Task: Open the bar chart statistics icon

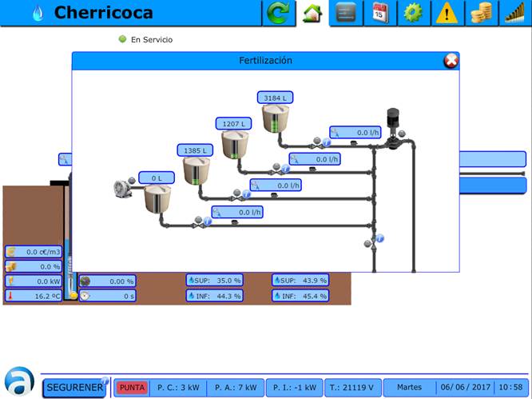Action: point(514,13)
